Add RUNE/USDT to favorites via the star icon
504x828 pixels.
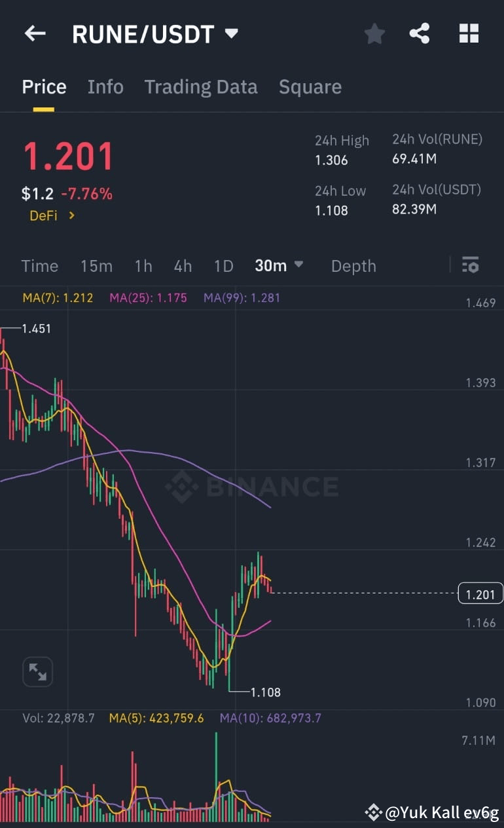pos(374,33)
